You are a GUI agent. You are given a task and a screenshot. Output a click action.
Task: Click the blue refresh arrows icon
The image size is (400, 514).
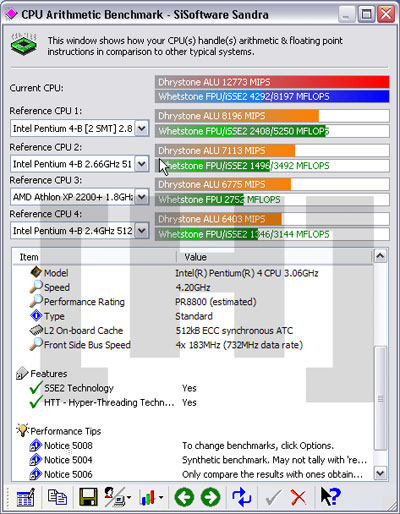tap(242, 498)
